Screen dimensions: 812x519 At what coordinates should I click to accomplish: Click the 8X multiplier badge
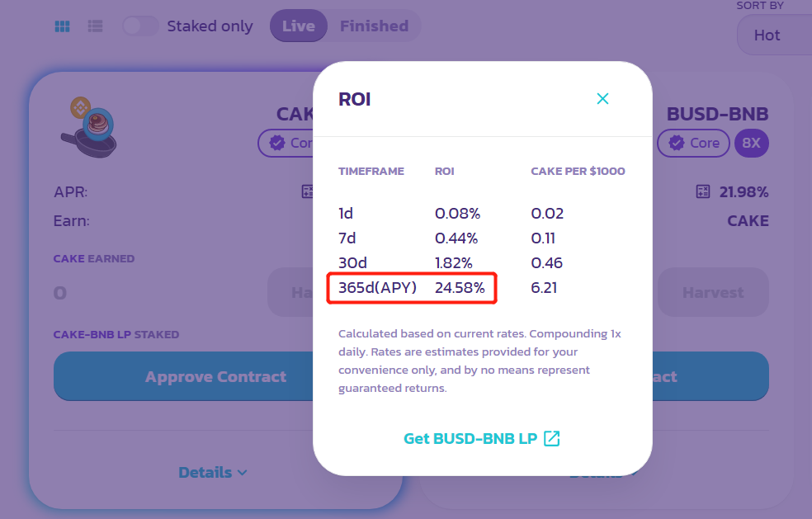(x=752, y=143)
